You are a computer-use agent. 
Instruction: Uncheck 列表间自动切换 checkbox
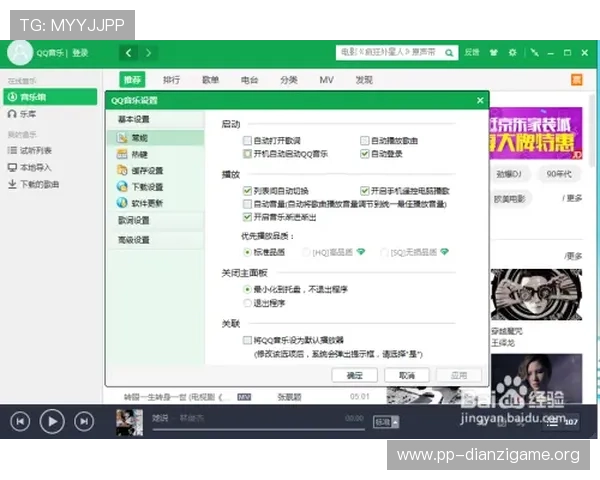point(247,191)
